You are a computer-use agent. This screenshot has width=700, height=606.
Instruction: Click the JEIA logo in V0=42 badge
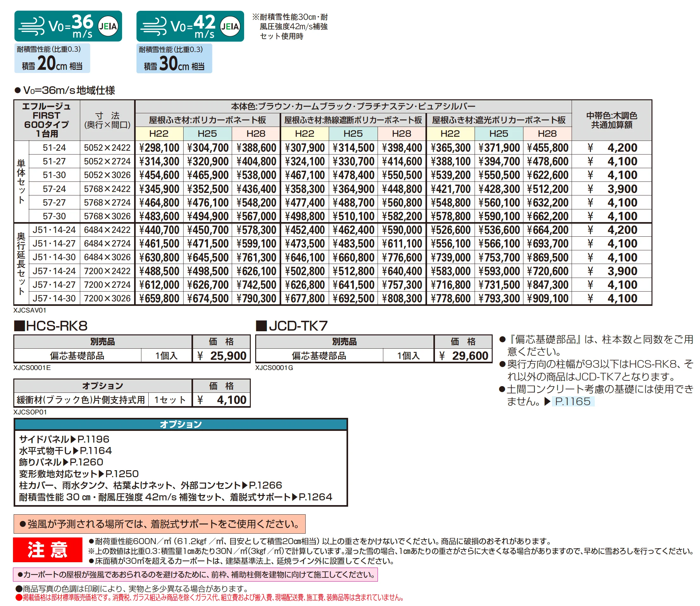230,26
